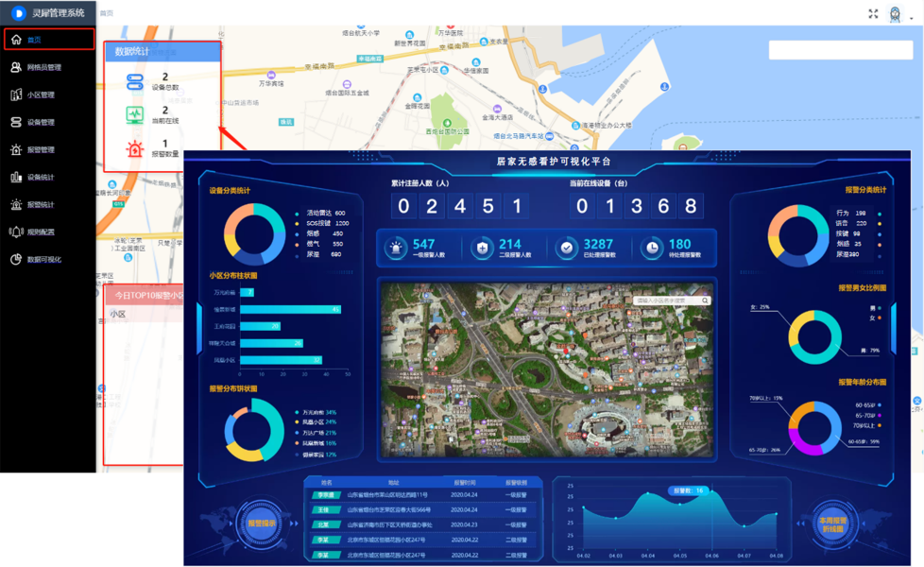
Task: Click the red 报警数量 alarm icon
Action: point(134,148)
